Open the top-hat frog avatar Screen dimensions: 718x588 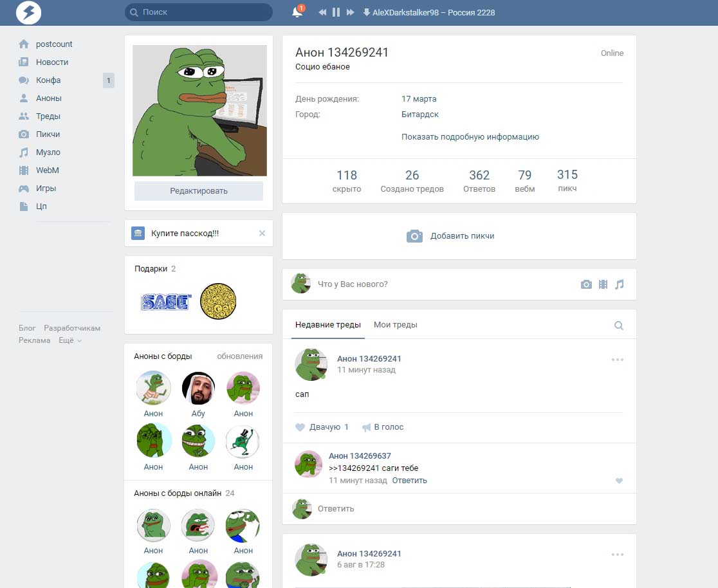tap(243, 441)
